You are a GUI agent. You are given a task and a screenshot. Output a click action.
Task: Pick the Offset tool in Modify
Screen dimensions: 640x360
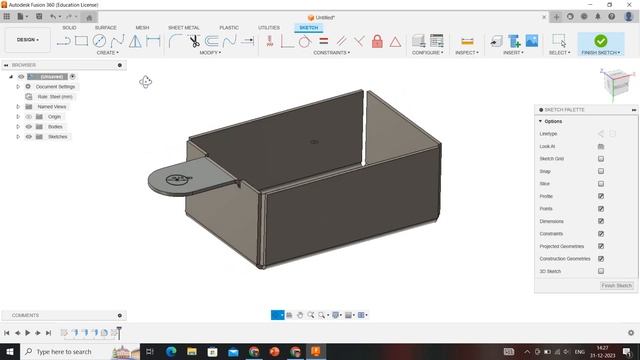(211, 41)
